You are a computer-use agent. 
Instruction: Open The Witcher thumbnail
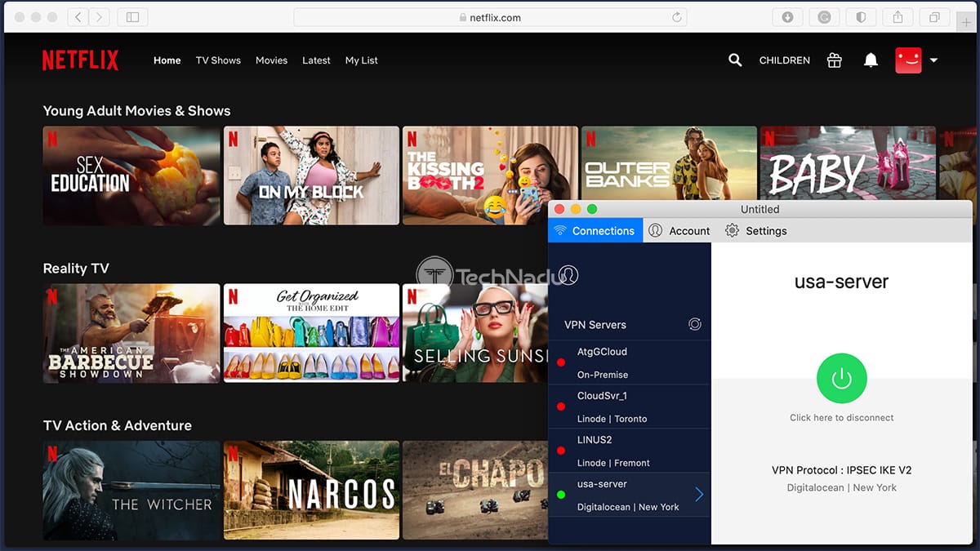131,491
